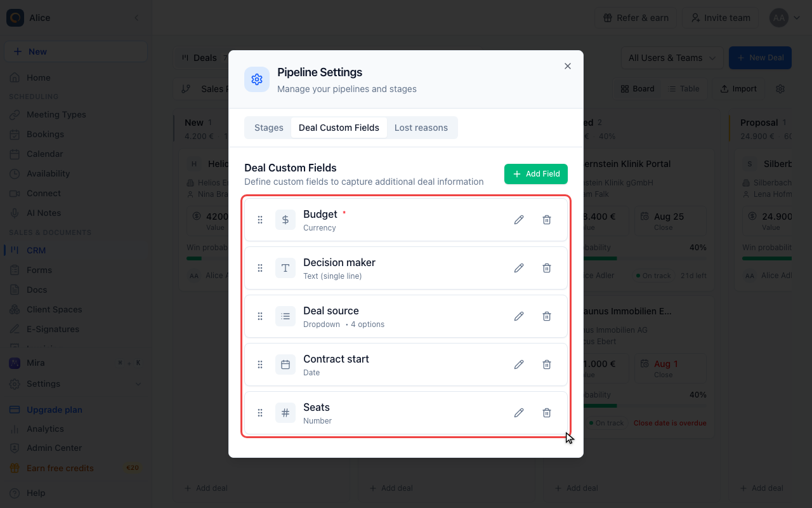The height and width of the screenshot is (508, 812).
Task: Edit the Deal source field
Action: click(x=519, y=316)
